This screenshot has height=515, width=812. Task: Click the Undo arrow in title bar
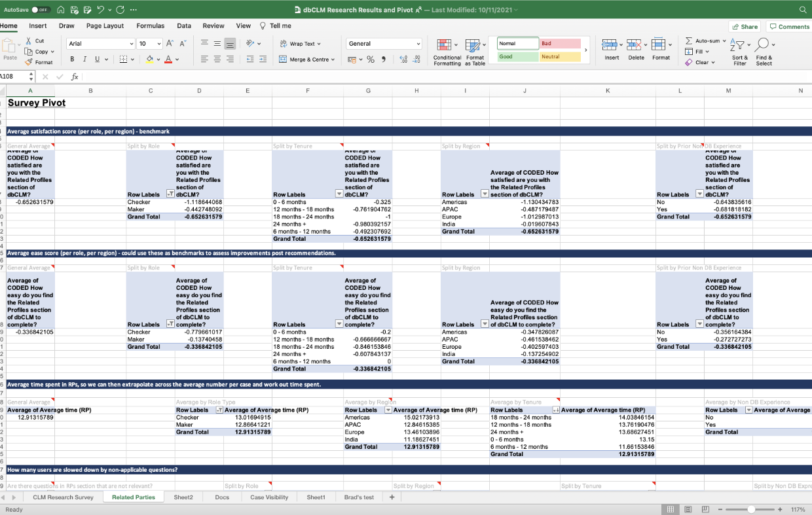pos(101,10)
